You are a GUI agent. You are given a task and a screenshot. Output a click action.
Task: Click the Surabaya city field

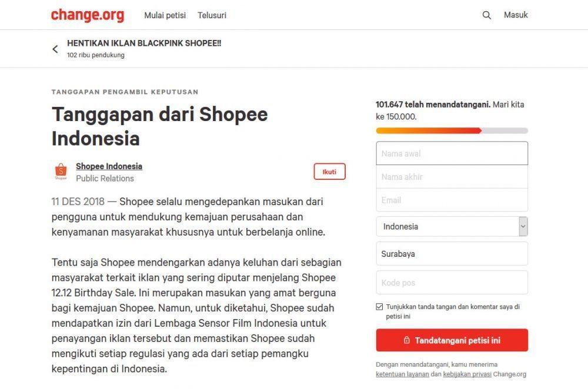coord(452,254)
